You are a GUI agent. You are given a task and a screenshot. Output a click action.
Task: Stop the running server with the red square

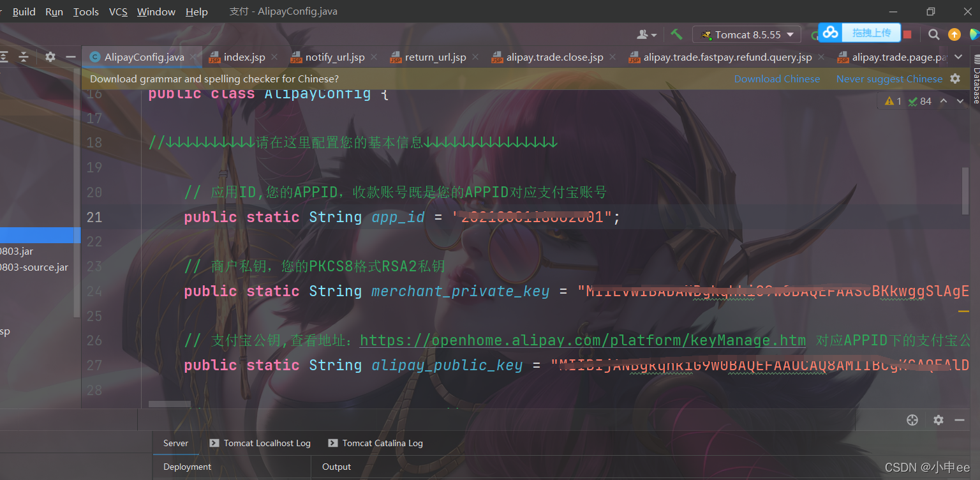pyautogui.click(x=907, y=34)
